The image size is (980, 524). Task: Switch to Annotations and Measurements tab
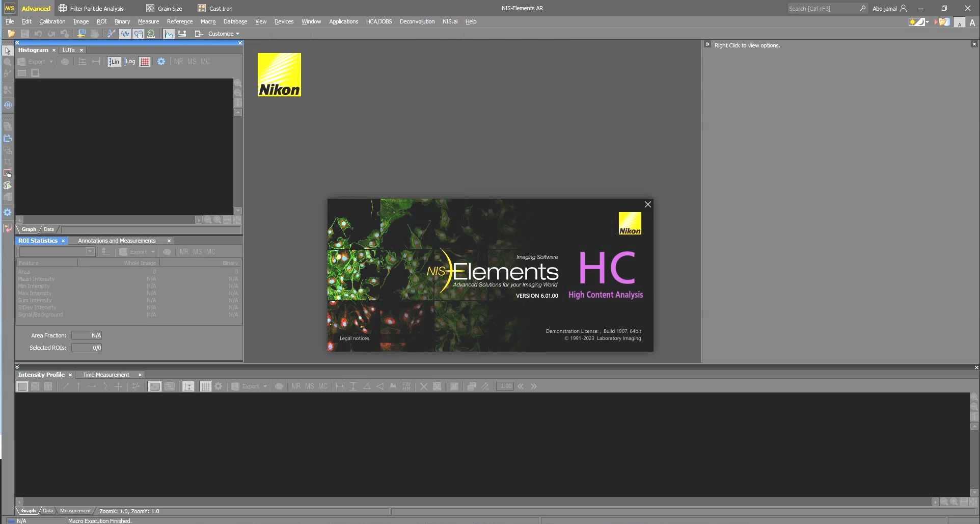[x=117, y=241]
